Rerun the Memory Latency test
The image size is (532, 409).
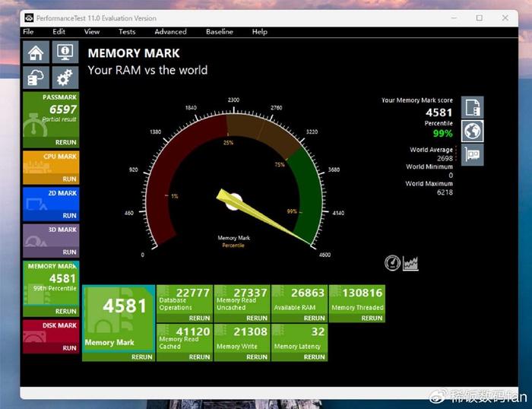click(x=314, y=357)
